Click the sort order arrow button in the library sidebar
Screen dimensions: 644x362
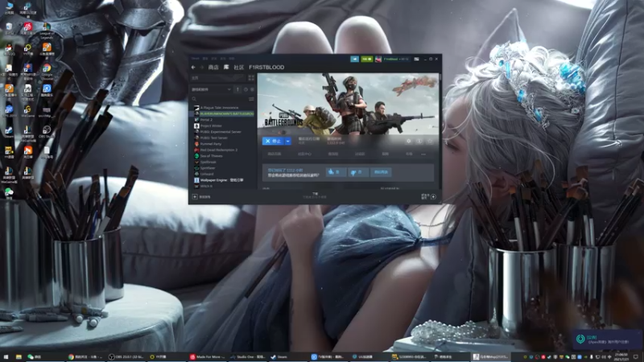tap(237, 89)
